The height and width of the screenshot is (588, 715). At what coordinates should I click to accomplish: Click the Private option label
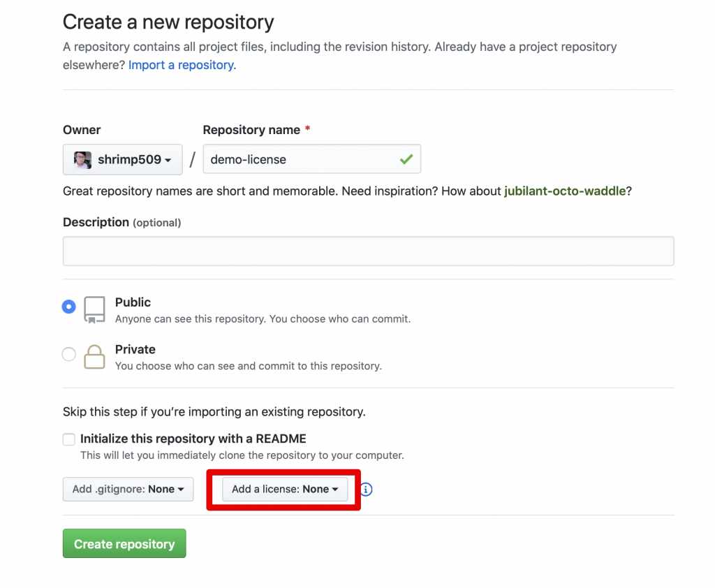(x=135, y=349)
